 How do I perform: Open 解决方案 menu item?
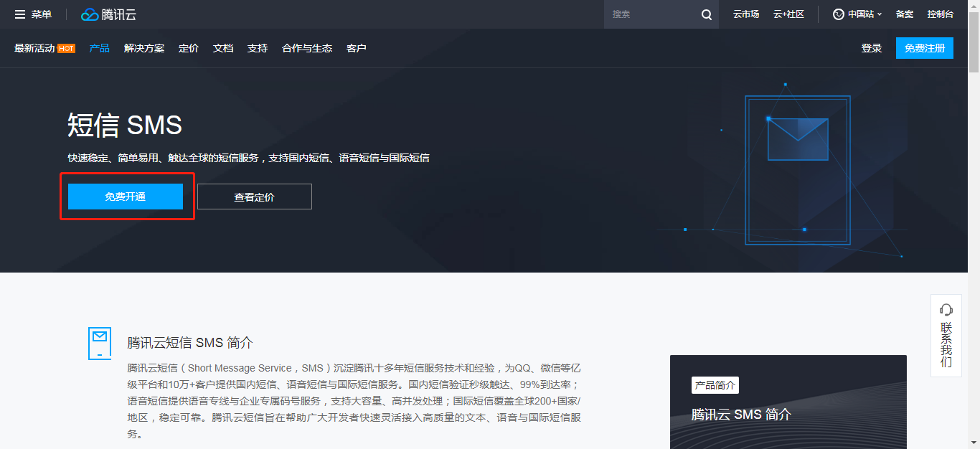coord(144,49)
